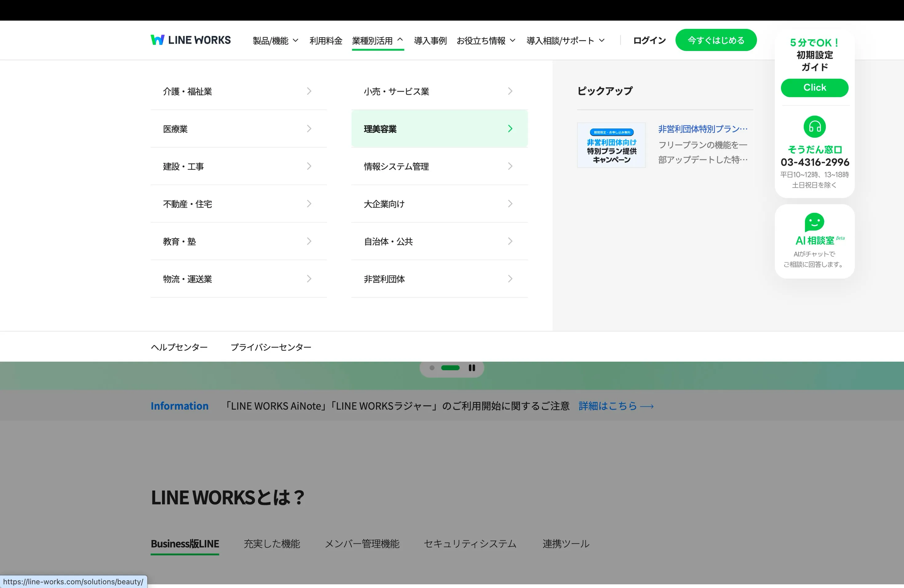Open the 大企業向け solution page
This screenshot has height=588, width=904.
tap(439, 204)
